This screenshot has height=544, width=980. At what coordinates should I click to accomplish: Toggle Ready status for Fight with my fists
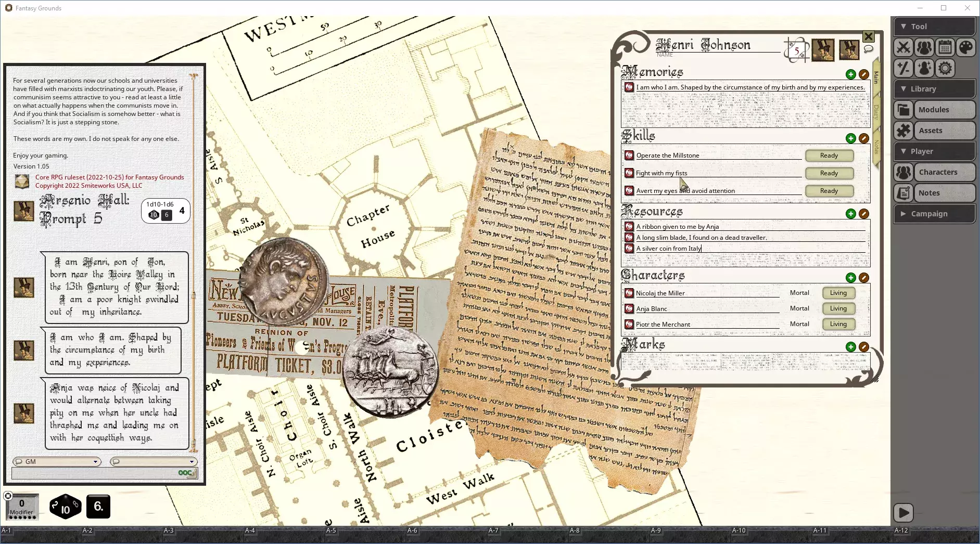pos(829,173)
